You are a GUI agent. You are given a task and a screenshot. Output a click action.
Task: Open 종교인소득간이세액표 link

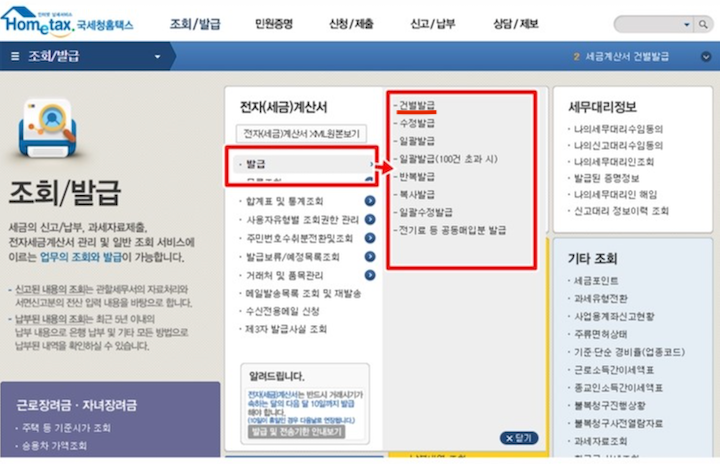(x=618, y=388)
